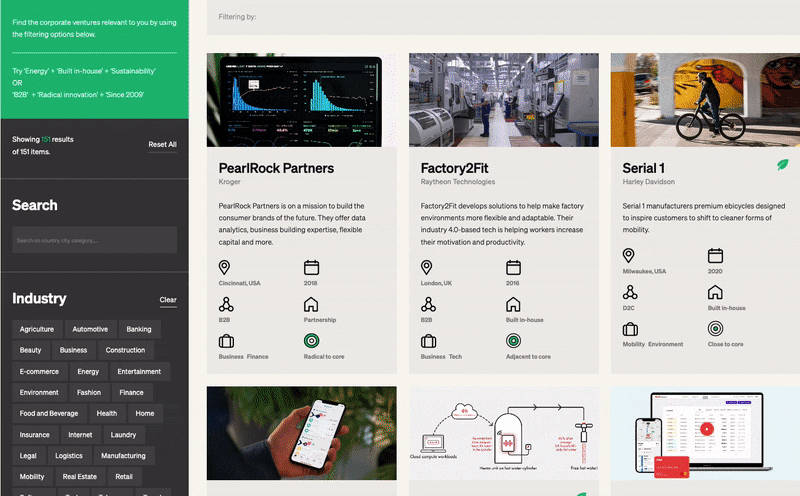Viewport: 800px width, 496px height.
Task: Open the Factory2Fit factory floor image
Action: (504, 100)
